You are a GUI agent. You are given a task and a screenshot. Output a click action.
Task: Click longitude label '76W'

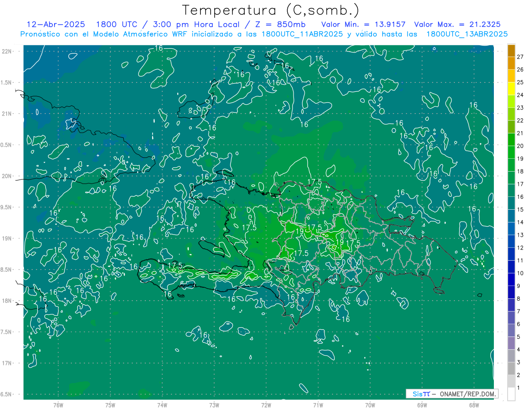(x=58, y=405)
